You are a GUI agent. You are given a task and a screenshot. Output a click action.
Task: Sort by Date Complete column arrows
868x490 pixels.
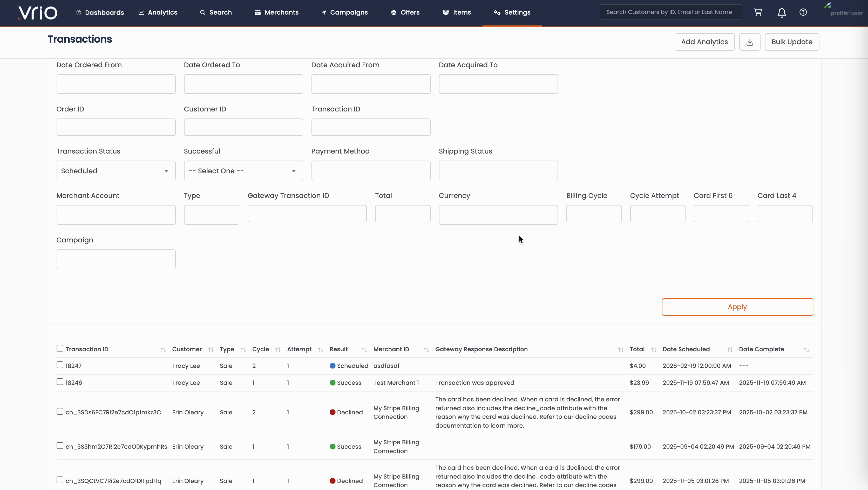(806, 349)
